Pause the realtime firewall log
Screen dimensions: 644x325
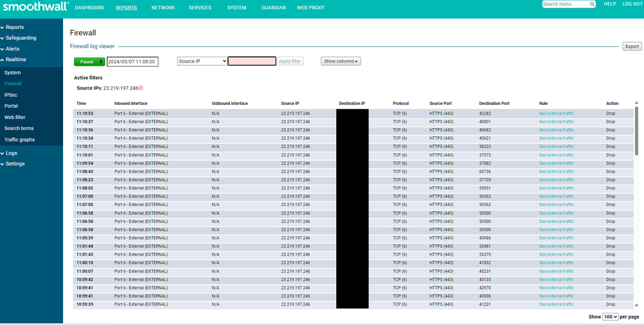90,62
